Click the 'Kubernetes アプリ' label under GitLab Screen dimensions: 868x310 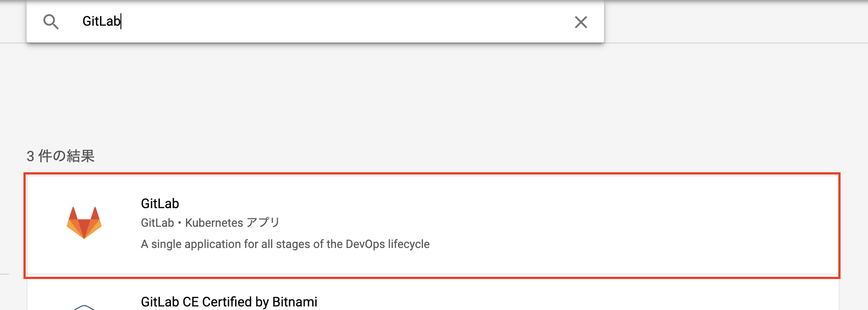[232, 223]
